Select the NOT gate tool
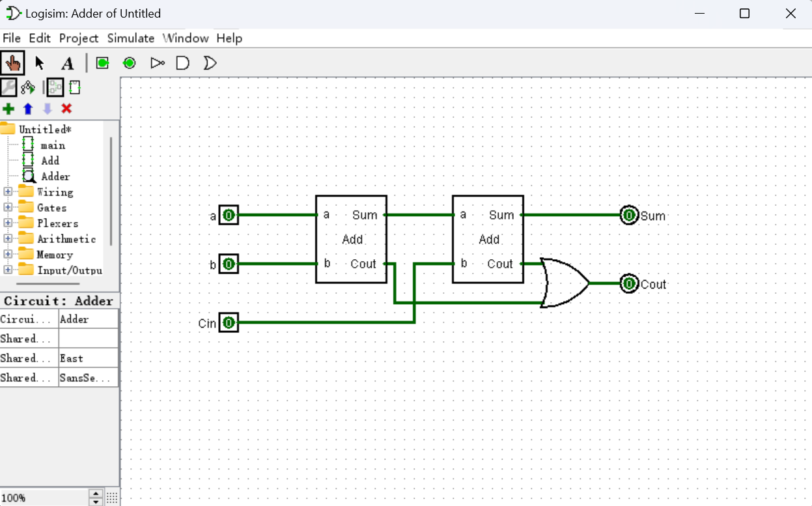Viewport: 812px width, 506px height. [x=157, y=63]
